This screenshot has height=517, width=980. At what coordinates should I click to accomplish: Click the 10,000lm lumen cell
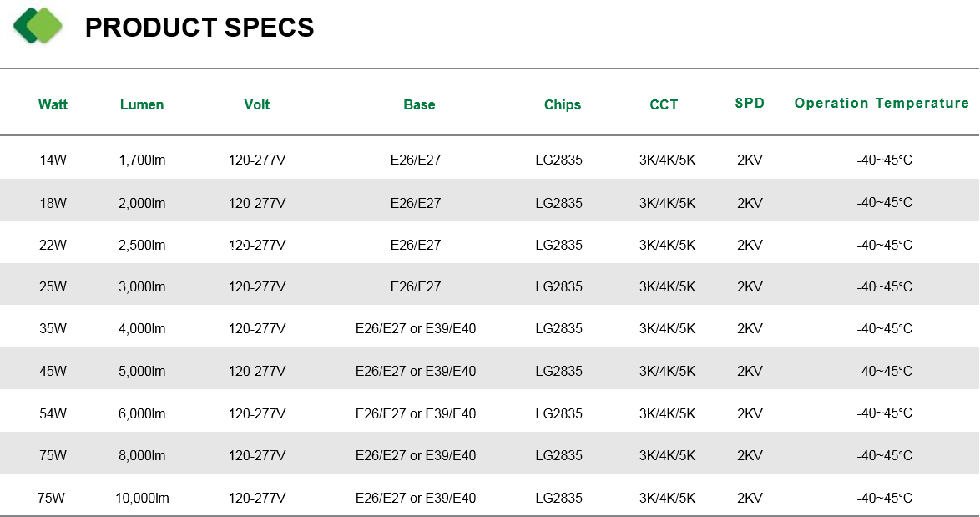[x=142, y=498]
